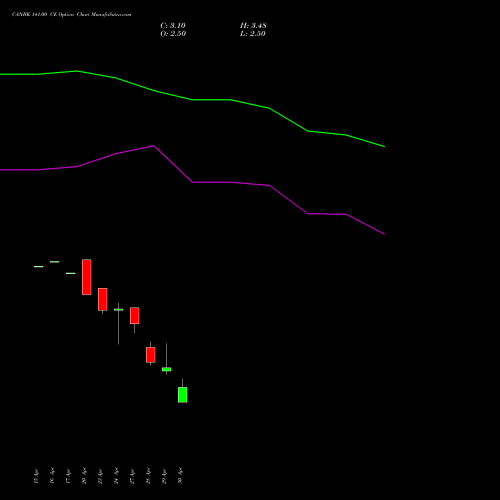This screenshot has width=500, height=500.
Task: Click the 16 Apr date axis label
Action: tap(52, 476)
